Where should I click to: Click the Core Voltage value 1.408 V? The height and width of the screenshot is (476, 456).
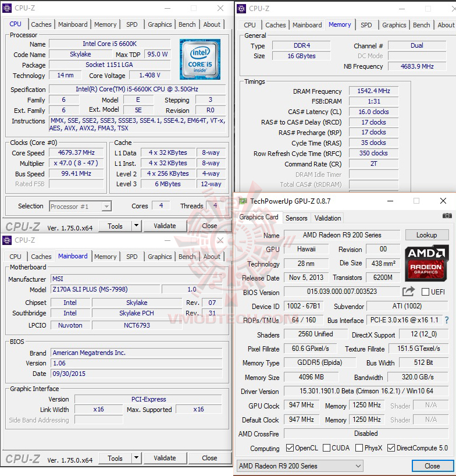pyautogui.click(x=150, y=75)
